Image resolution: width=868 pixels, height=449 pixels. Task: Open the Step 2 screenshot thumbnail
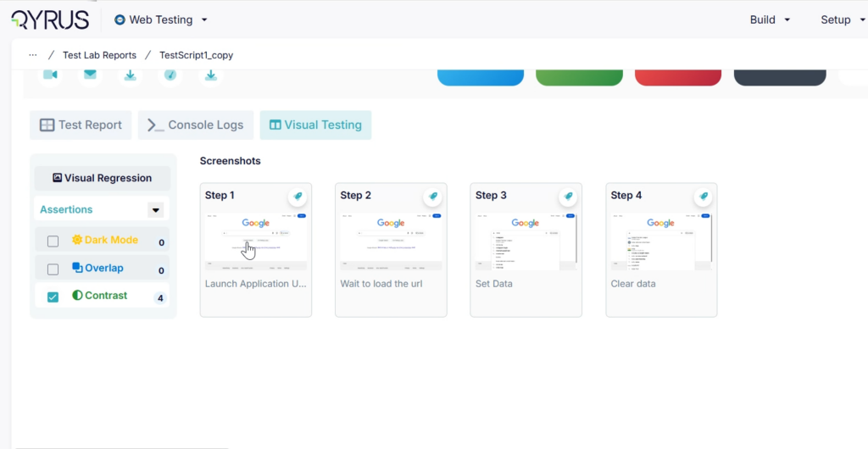(391, 241)
